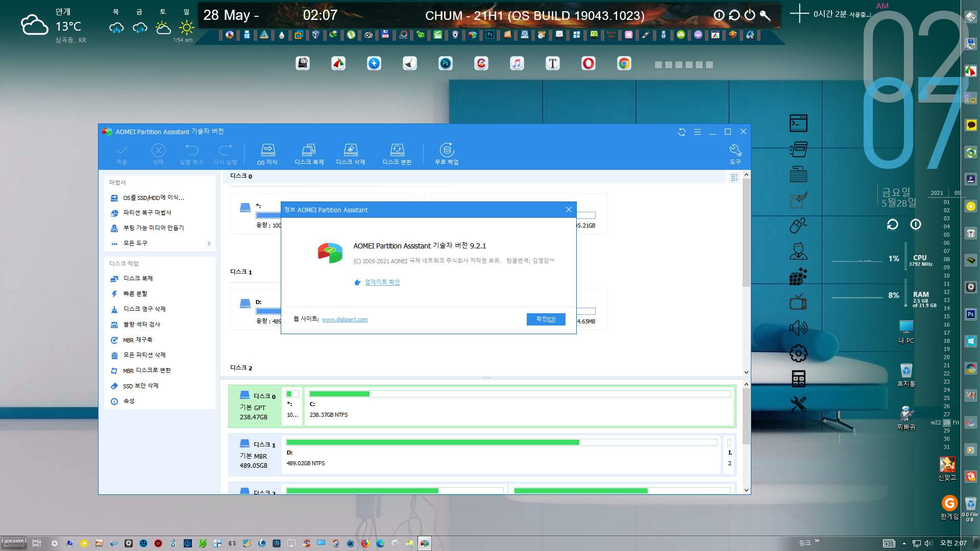This screenshot has width=980, height=551.
Task: Click the START button on taskbar
Action: [14, 543]
